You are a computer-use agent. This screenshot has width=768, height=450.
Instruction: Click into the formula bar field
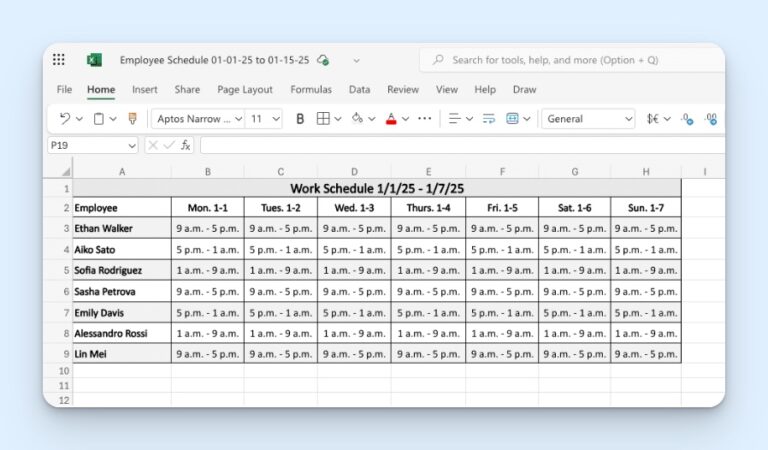pos(462,145)
